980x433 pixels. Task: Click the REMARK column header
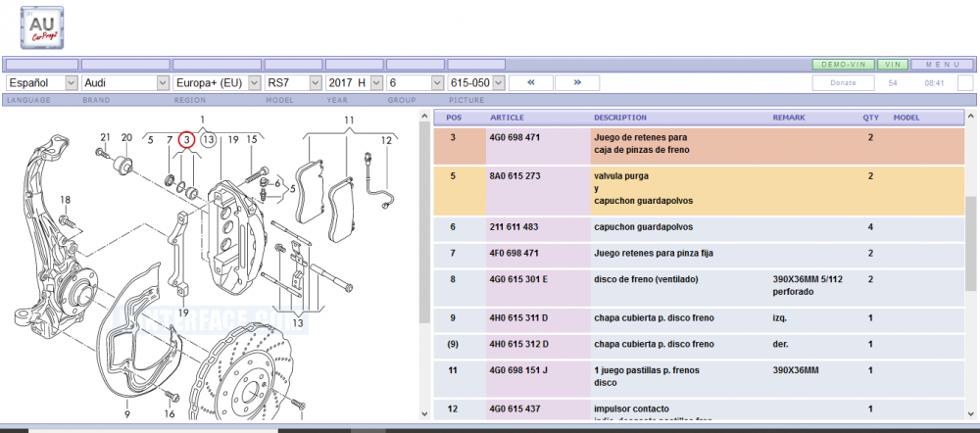pyautogui.click(x=789, y=118)
